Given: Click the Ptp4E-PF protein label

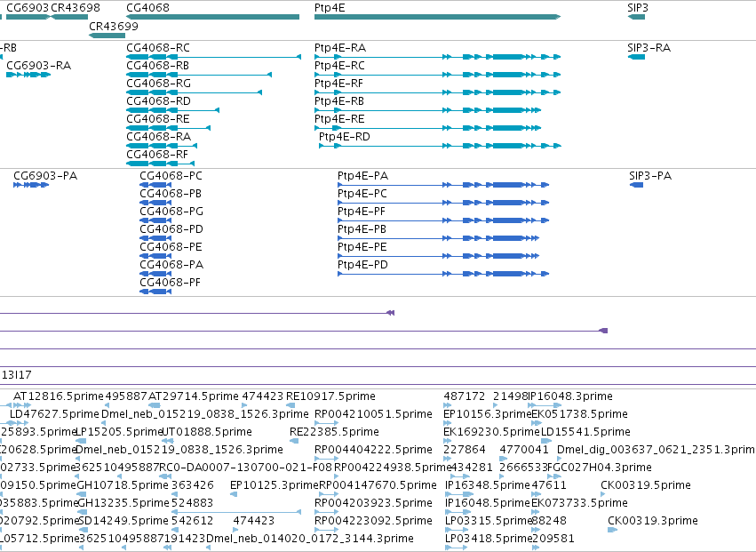Looking at the screenshot, I should [x=362, y=212].
